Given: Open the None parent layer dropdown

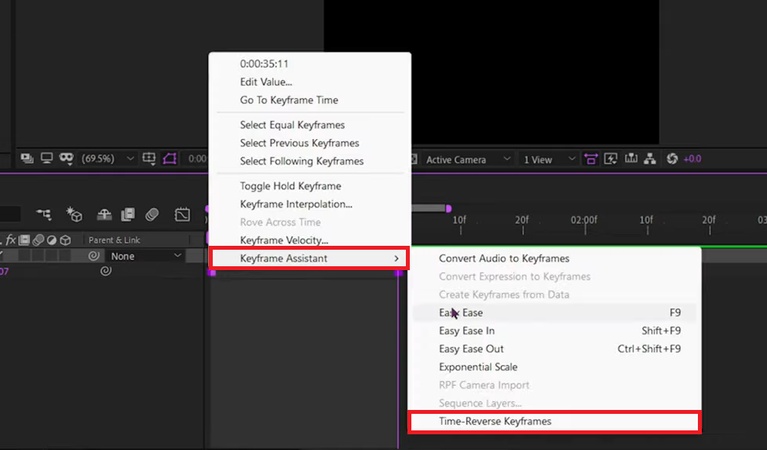Looking at the screenshot, I should (x=146, y=256).
